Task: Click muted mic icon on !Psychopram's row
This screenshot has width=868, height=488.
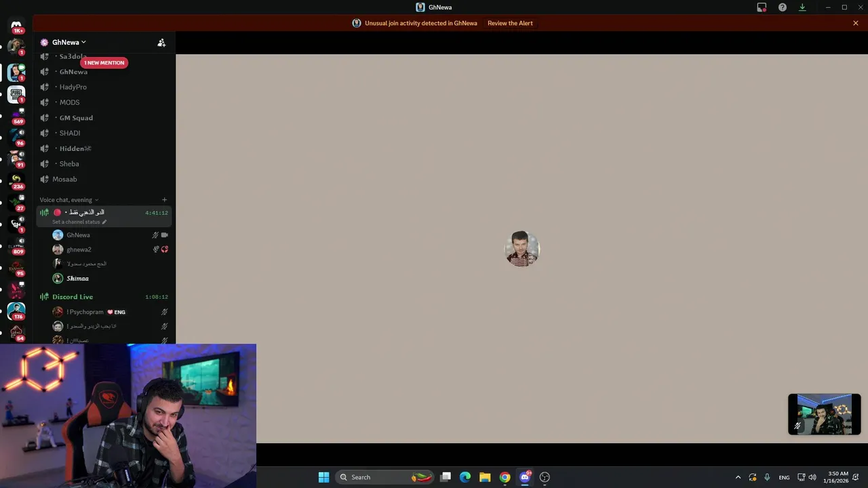Action: (164, 312)
